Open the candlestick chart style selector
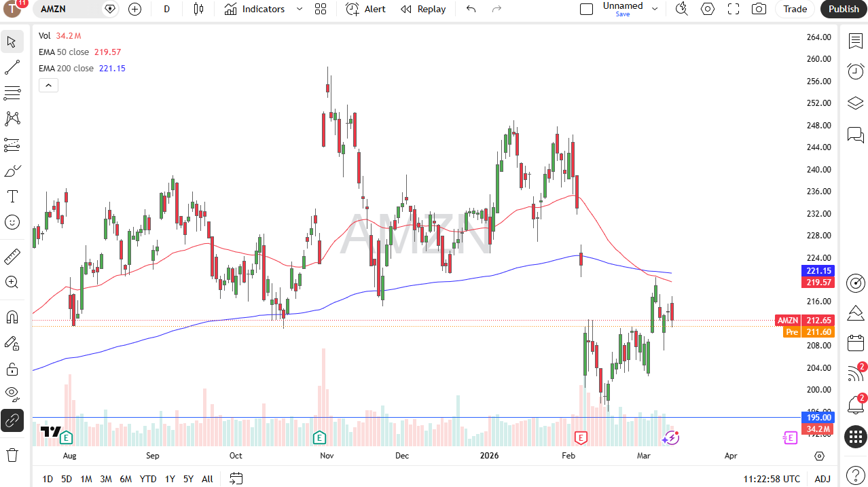The image size is (868, 487). [198, 9]
